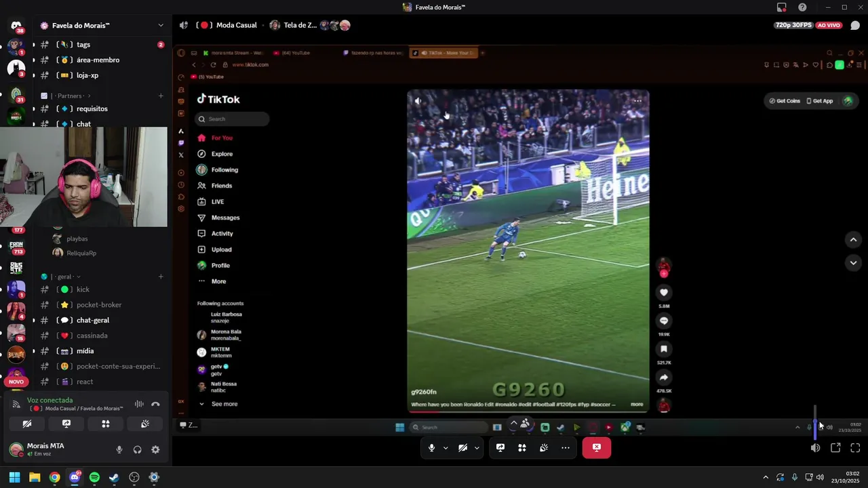
Task: Toggle camera in stream control bar
Action: (462, 447)
